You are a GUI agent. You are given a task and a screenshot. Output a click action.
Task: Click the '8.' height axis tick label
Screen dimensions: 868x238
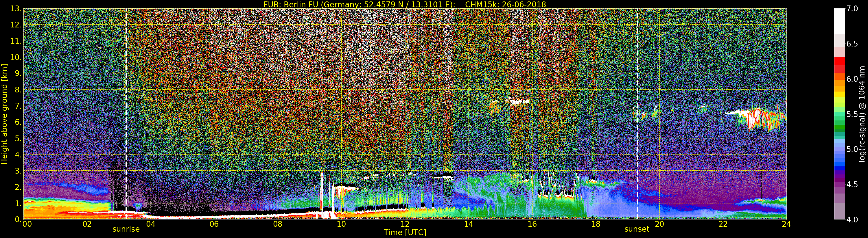18,90
